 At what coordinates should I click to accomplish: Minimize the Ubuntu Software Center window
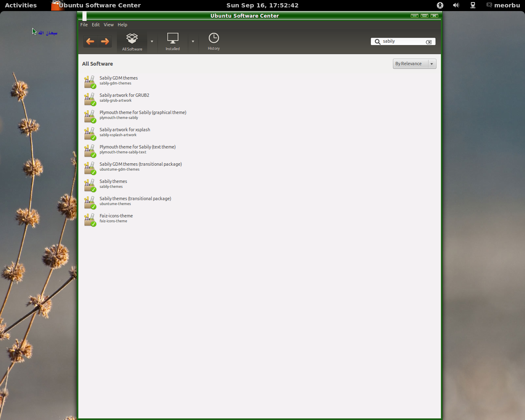(x=415, y=16)
